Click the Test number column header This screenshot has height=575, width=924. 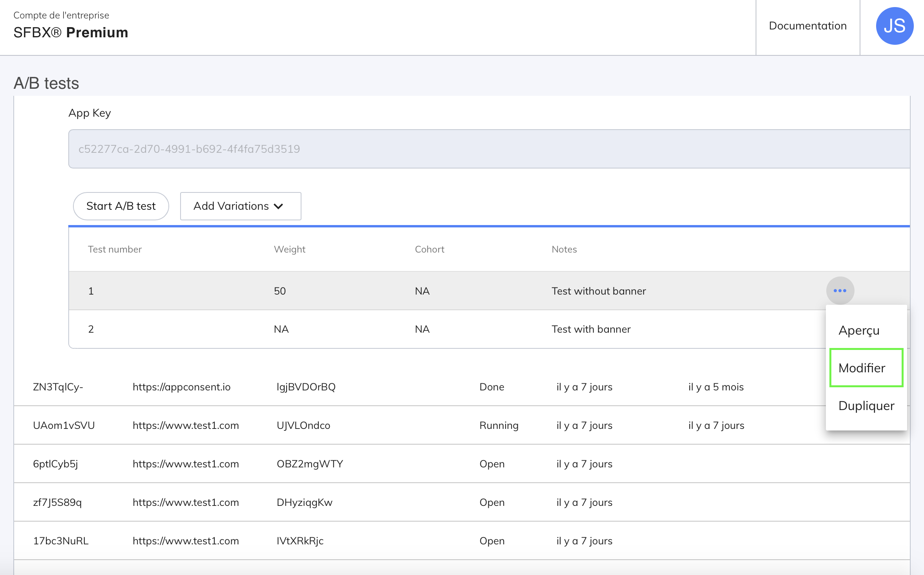pyautogui.click(x=115, y=249)
